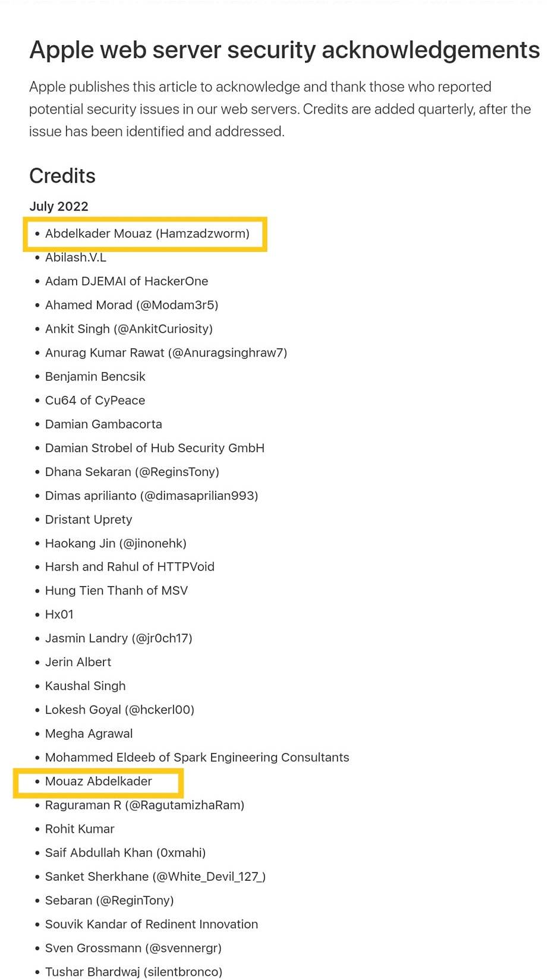Image resolution: width=548 pixels, height=980 pixels.
Task: Select the 'Ahamed Morad (@Modam3r5)' credit
Action: [131, 305]
